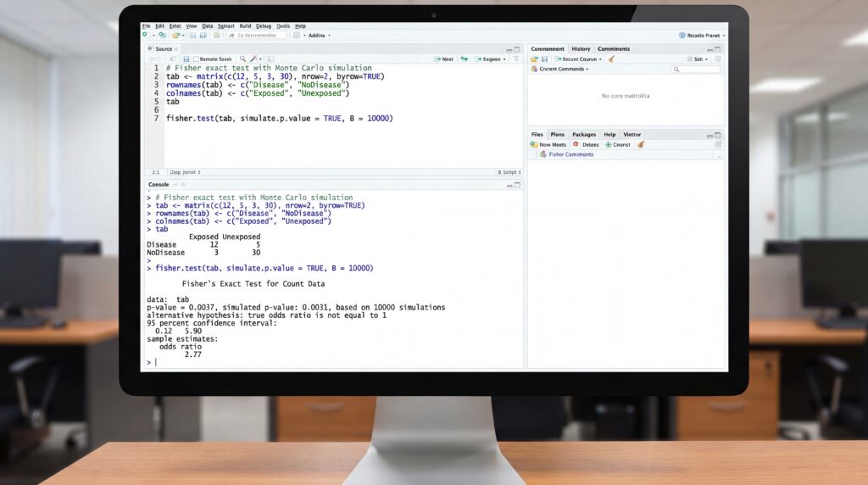This screenshot has height=485, width=868.
Task: Open the Help menu in menu bar
Action: coord(301,26)
